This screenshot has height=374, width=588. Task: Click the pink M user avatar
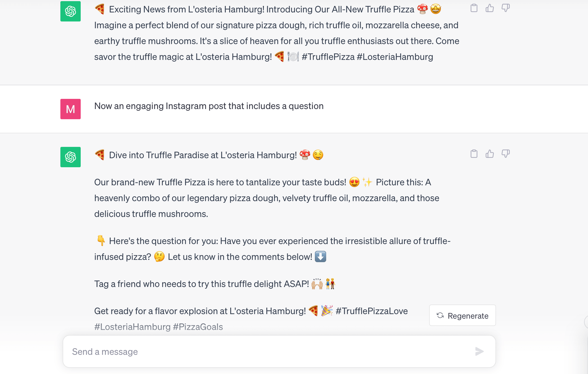coord(70,109)
